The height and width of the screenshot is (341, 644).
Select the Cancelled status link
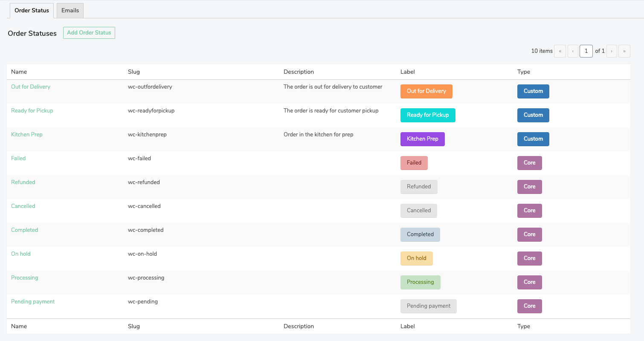pos(23,206)
